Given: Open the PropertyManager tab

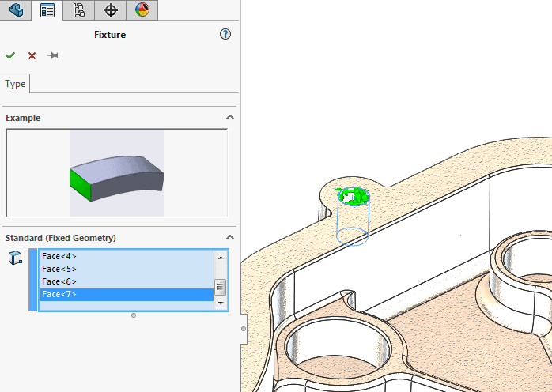Looking at the screenshot, I should pyautogui.click(x=47, y=10).
